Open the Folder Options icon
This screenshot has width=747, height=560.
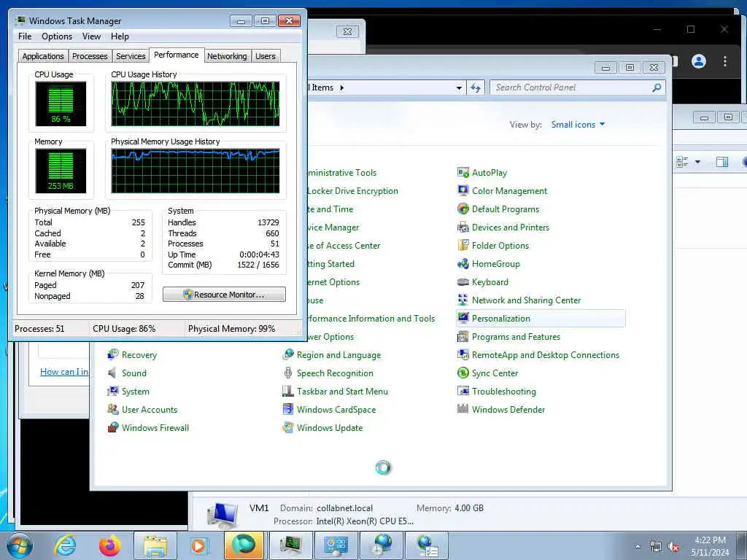coord(463,245)
